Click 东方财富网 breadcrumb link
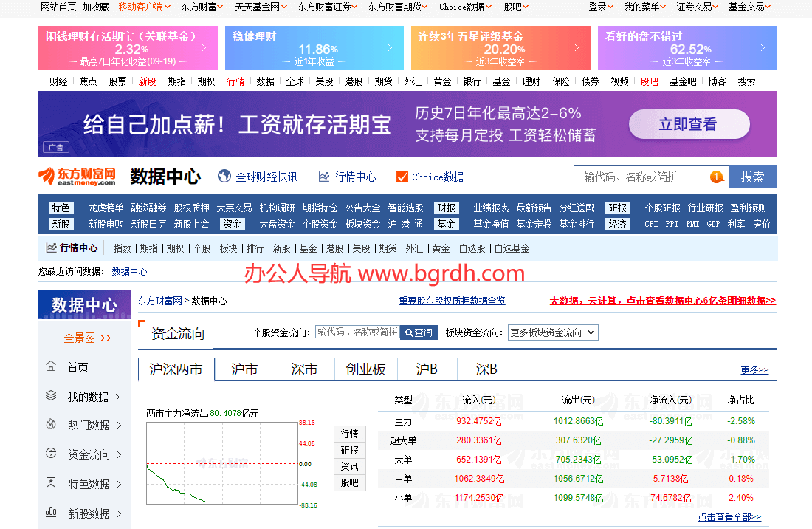Image resolution: width=812 pixels, height=529 pixels. coord(160,301)
